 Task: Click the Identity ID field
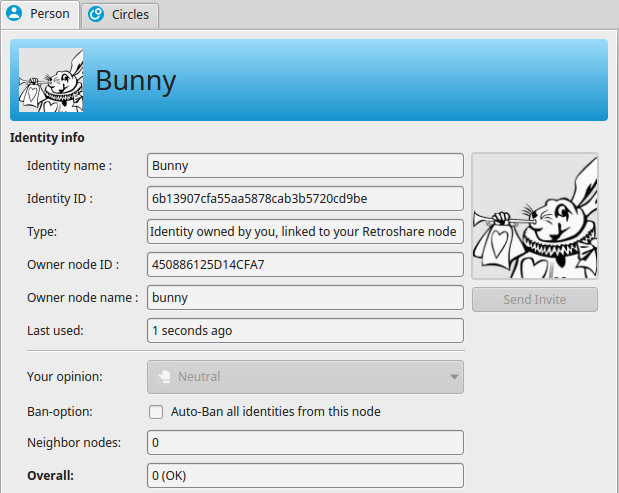click(305, 199)
